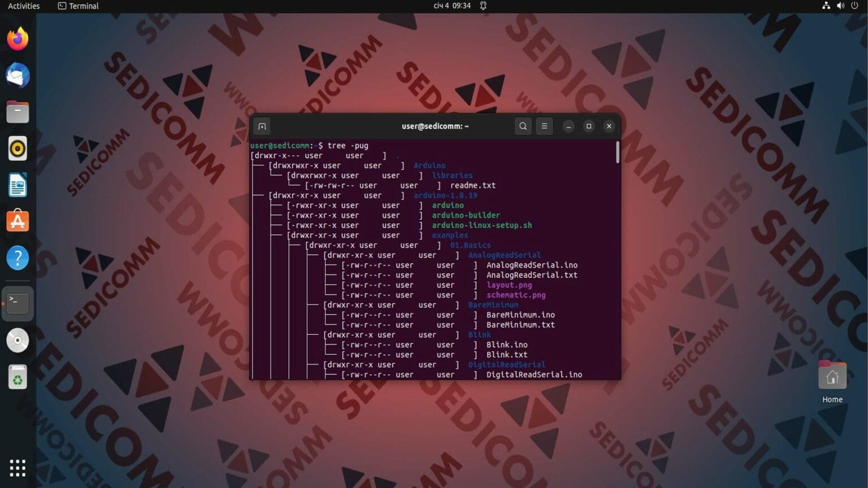Viewport: 868px width, 488px height.
Task: Click the arduino-1.8.19 directory name
Action: [445, 195]
